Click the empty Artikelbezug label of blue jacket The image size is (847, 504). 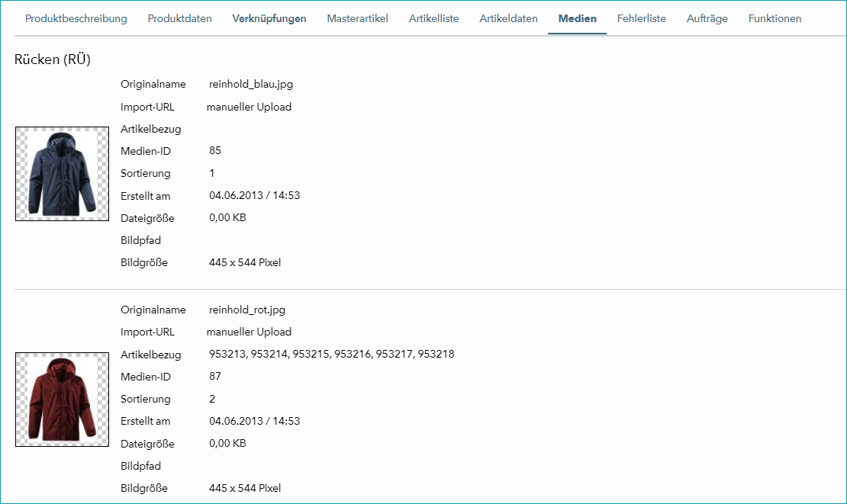(x=151, y=129)
